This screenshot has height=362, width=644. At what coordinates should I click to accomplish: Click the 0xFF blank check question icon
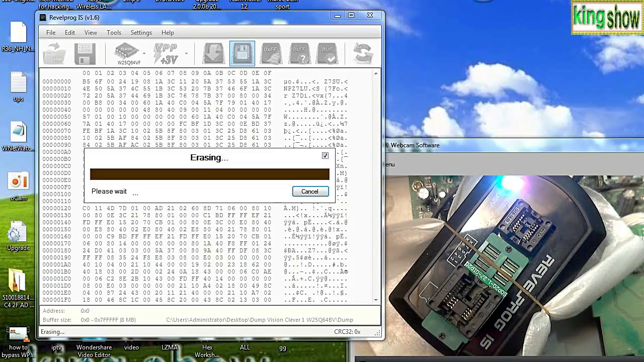299,53
